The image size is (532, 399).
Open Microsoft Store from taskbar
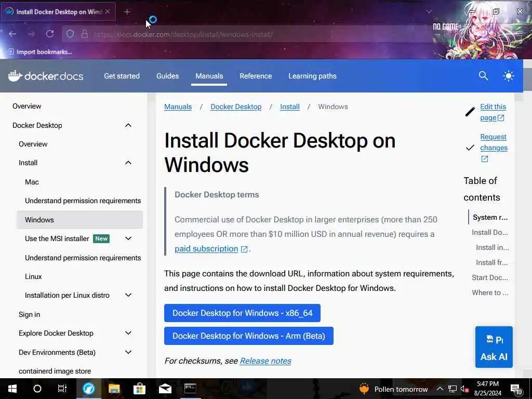point(139,389)
